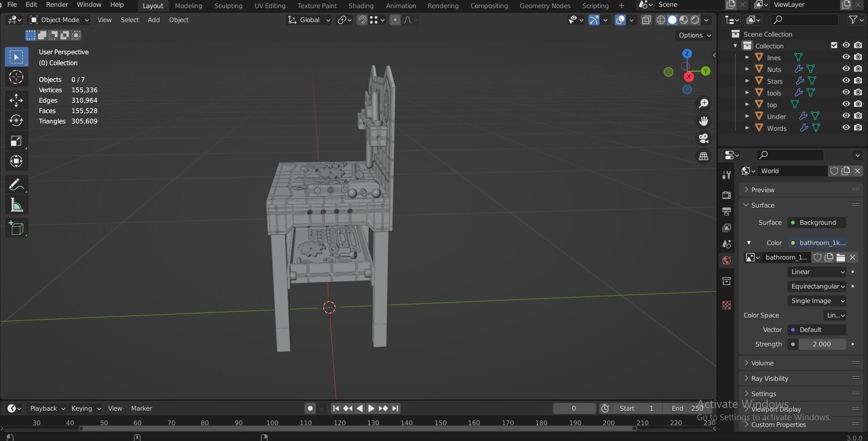The width and height of the screenshot is (868, 441).
Task: Select the Annotate tool
Action: coord(16,185)
